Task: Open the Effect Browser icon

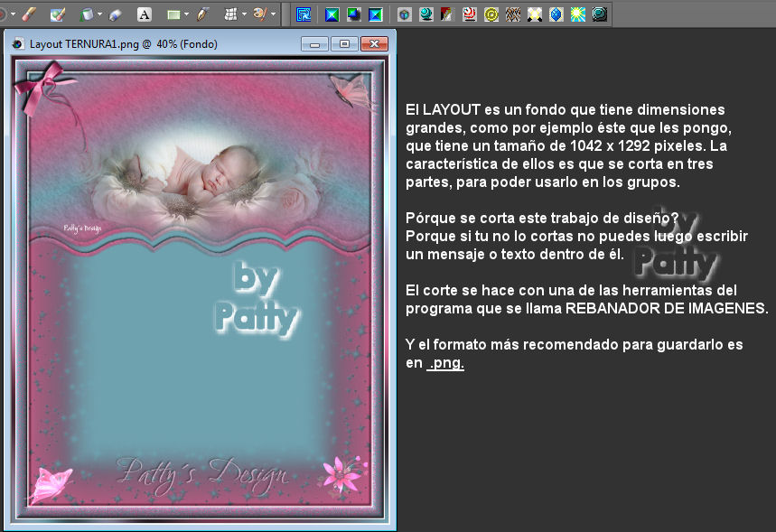Action: 304,14
